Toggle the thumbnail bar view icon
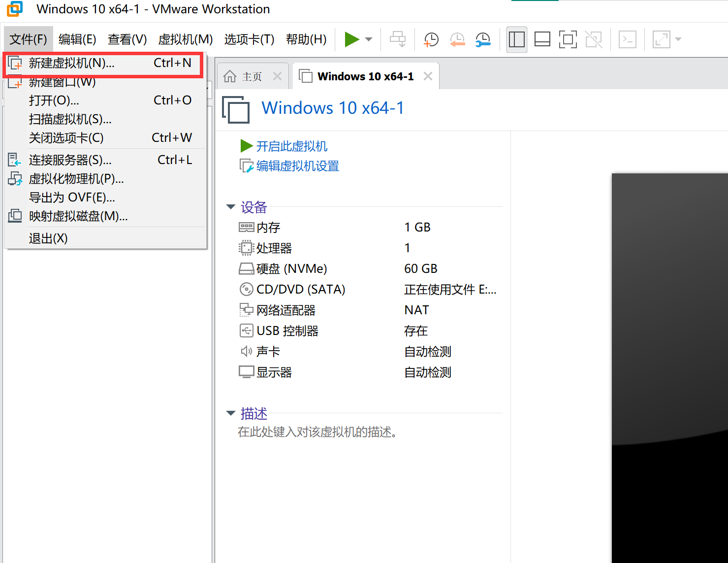This screenshot has width=728, height=563. (x=542, y=39)
